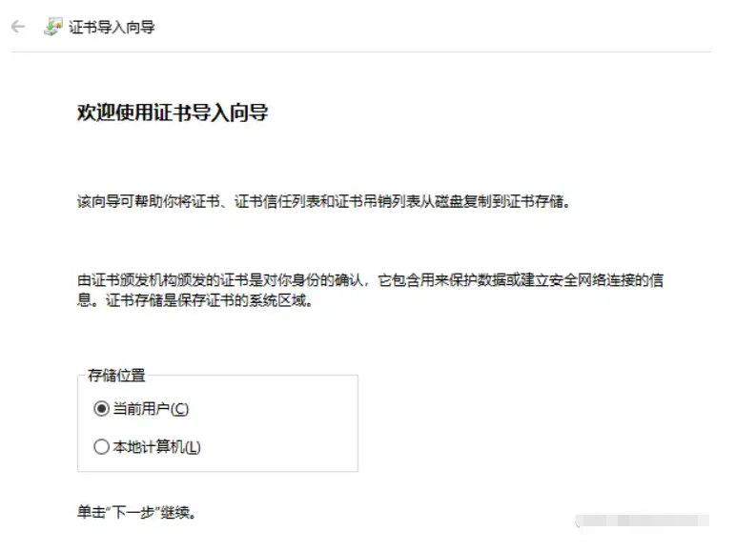Click the 欢迎使用证书导入向导 heading

click(173, 112)
